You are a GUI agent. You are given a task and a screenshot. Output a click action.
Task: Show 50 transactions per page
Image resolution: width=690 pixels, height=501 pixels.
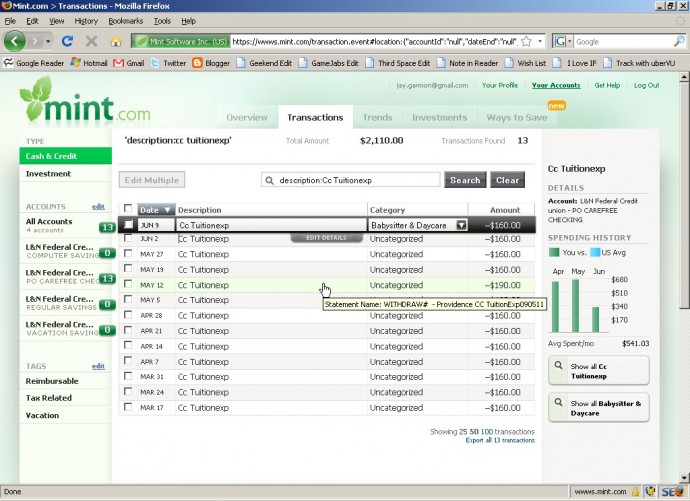(x=474, y=432)
